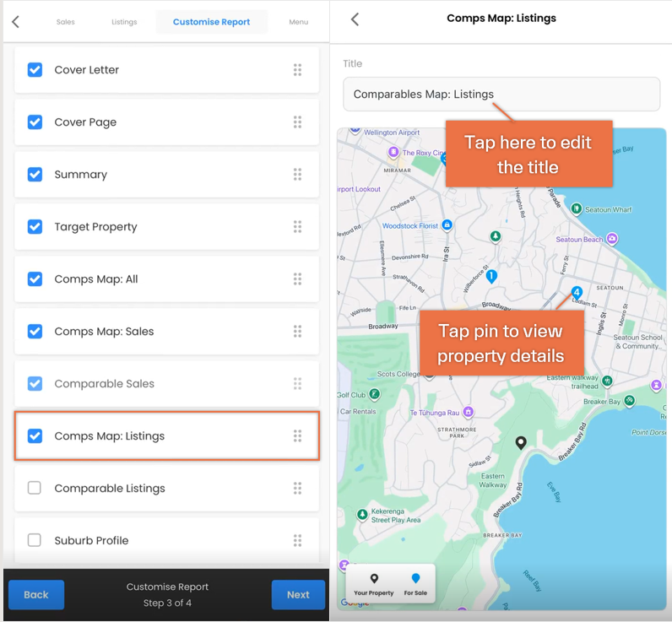672x622 pixels.
Task: Click the Golf Club map marker
Action: tap(375, 393)
